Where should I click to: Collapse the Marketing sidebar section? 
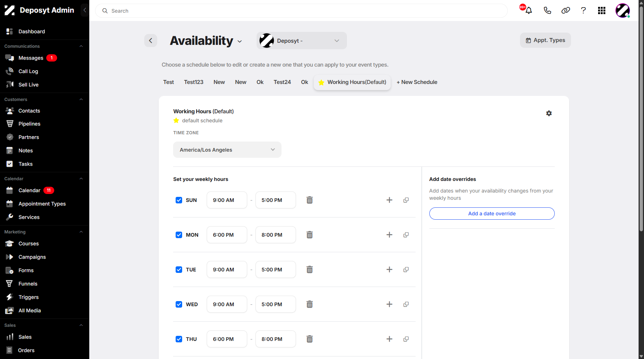(x=81, y=232)
